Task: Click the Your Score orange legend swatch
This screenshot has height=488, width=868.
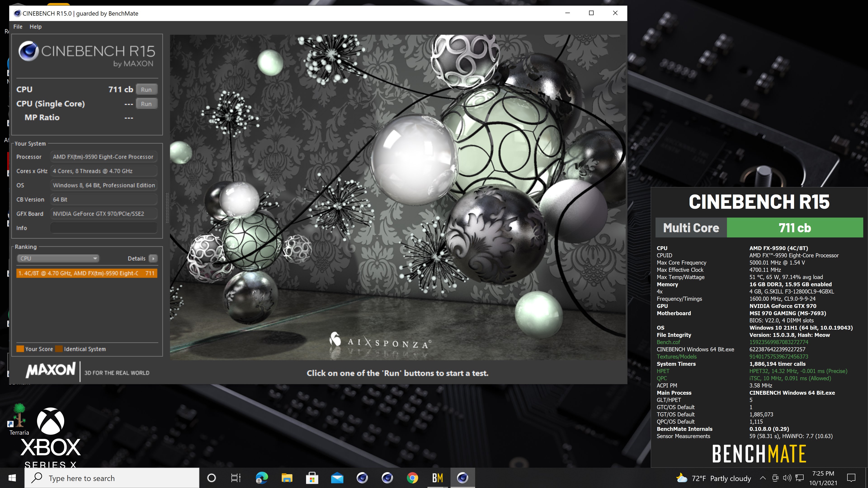Action: pyautogui.click(x=20, y=349)
